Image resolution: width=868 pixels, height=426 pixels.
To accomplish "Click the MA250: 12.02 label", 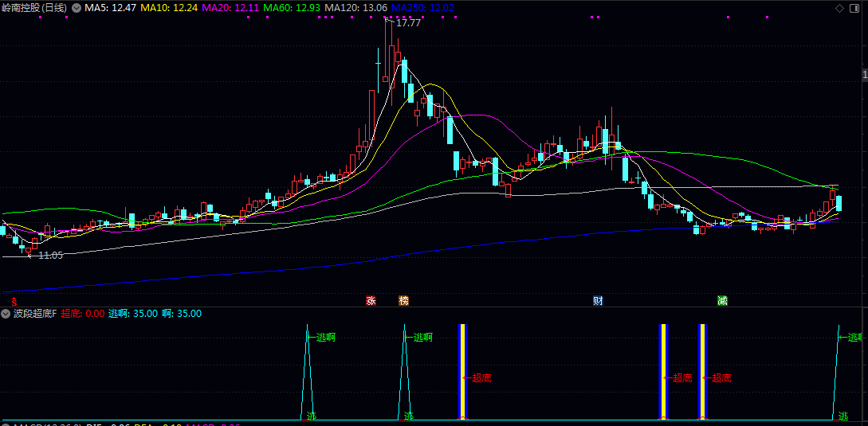I will [422, 8].
